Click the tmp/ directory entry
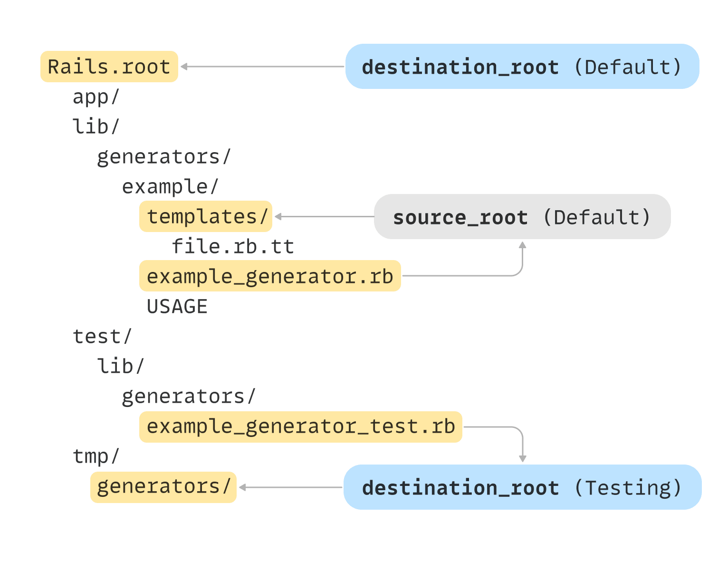Image resolution: width=728 pixels, height=562 pixels. point(96,456)
